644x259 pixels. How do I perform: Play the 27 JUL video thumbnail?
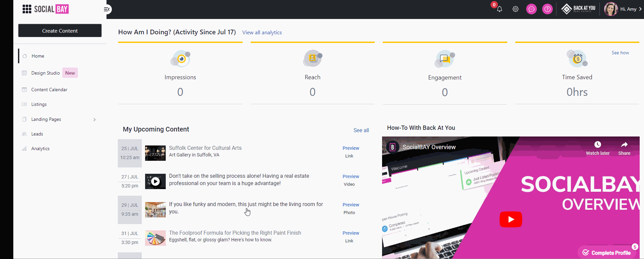coord(155,181)
